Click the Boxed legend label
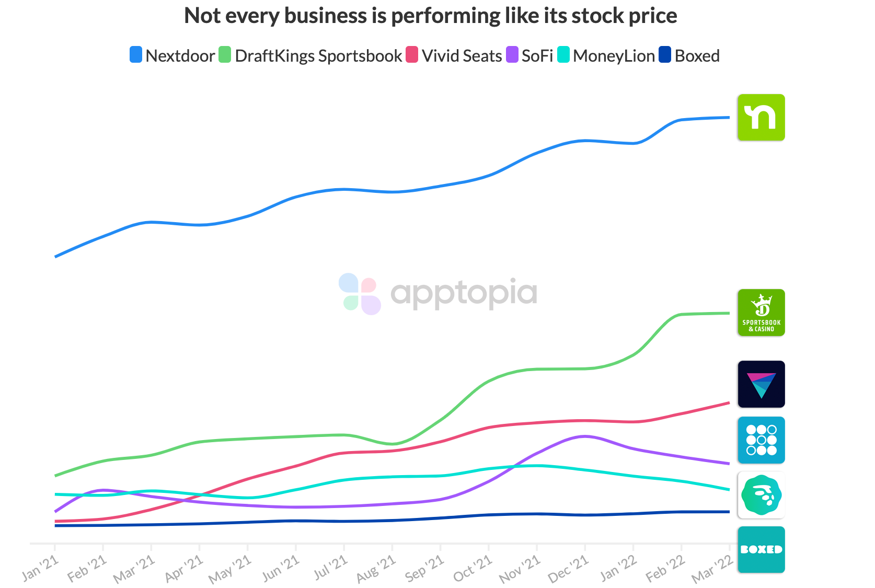This screenshot has height=588, width=875. coord(697,56)
